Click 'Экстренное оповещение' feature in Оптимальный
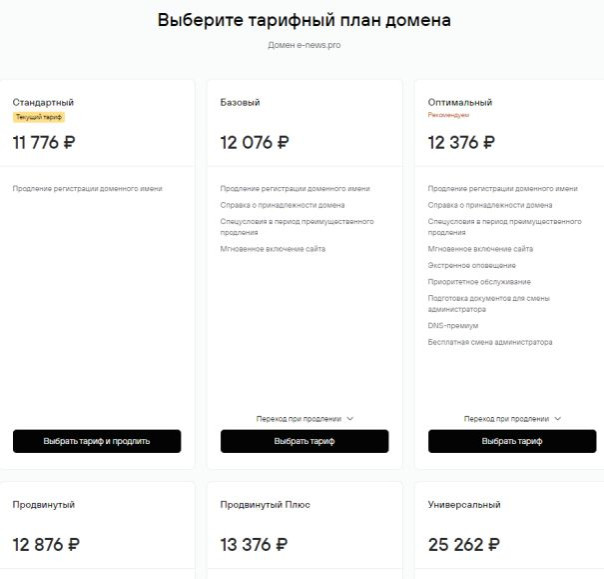This screenshot has width=604, height=579. [472, 265]
